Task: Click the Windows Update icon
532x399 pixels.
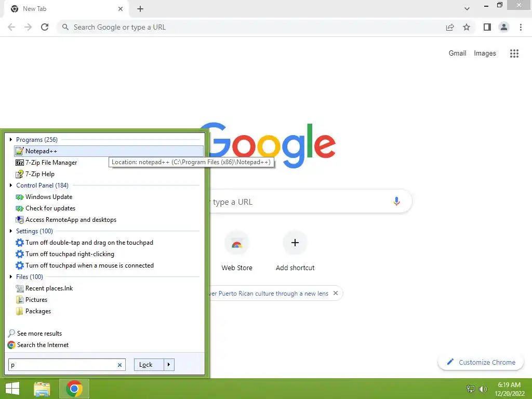Action: [20, 197]
